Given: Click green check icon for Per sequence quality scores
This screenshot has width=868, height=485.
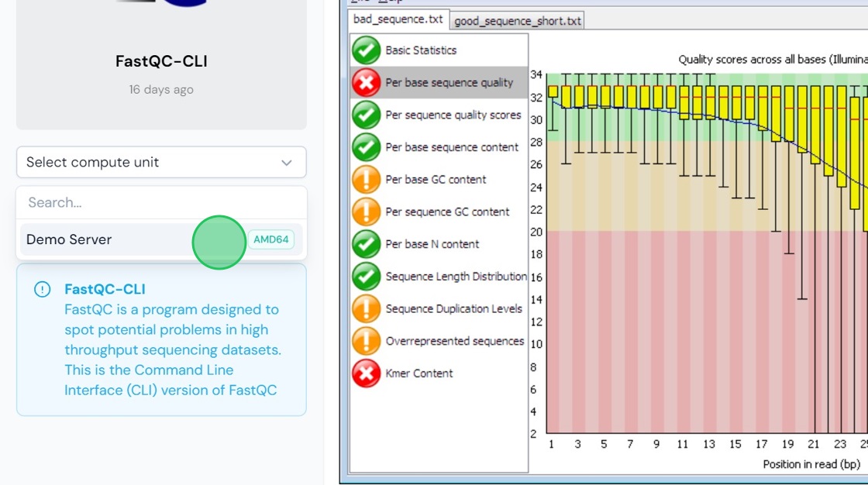Looking at the screenshot, I should (366, 115).
